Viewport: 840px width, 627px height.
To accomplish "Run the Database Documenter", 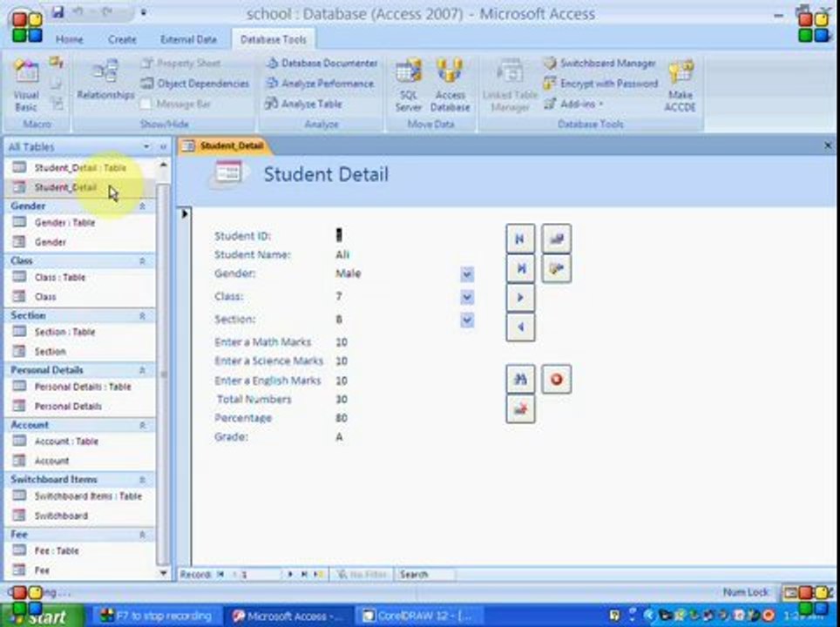I will [x=322, y=64].
